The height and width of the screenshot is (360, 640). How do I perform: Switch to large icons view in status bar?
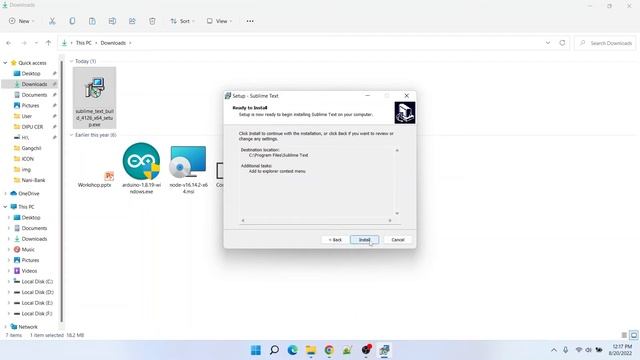[x=633, y=335]
